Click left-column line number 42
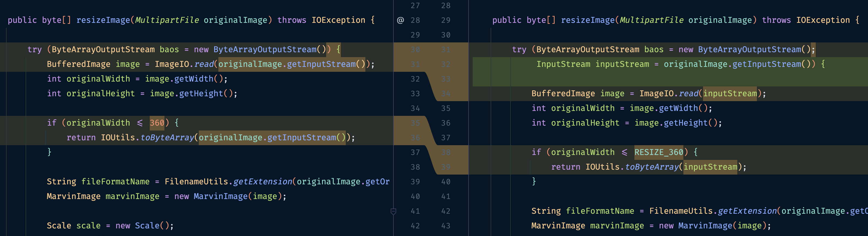The width and height of the screenshot is (868, 236). [x=415, y=226]
